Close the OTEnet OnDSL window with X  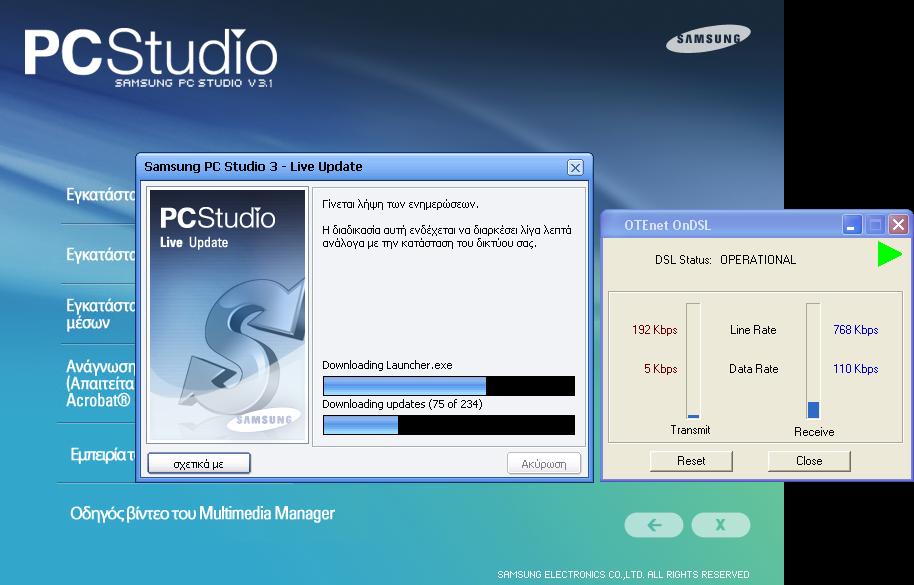point(898,224)
